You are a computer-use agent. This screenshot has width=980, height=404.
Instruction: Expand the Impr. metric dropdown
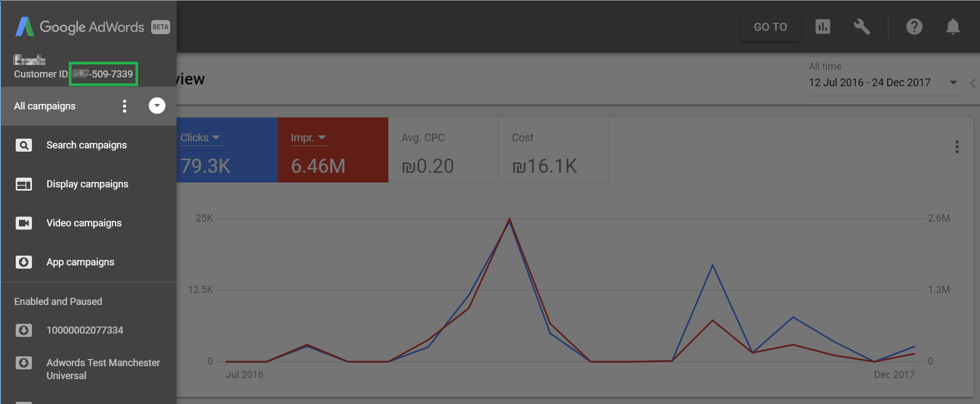point(308,138)
